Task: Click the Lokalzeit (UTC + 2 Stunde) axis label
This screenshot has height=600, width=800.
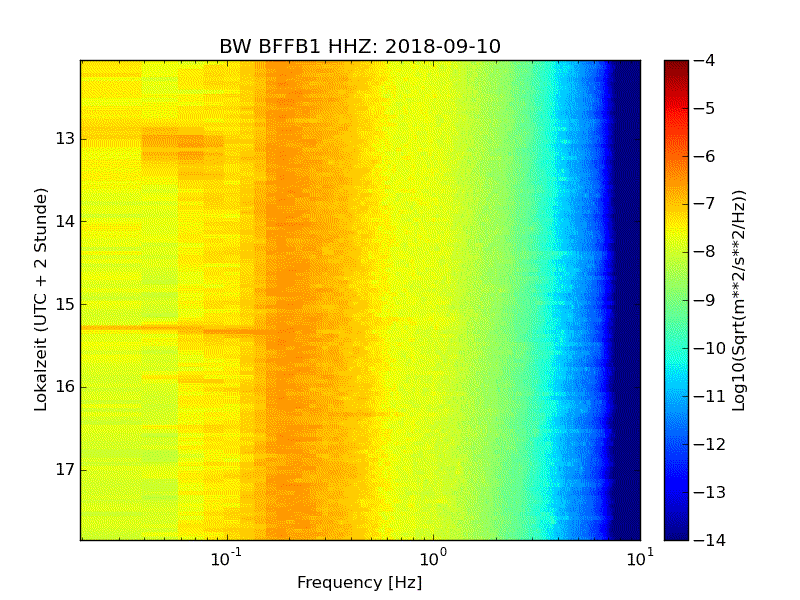Action: [x=40, y=299]
